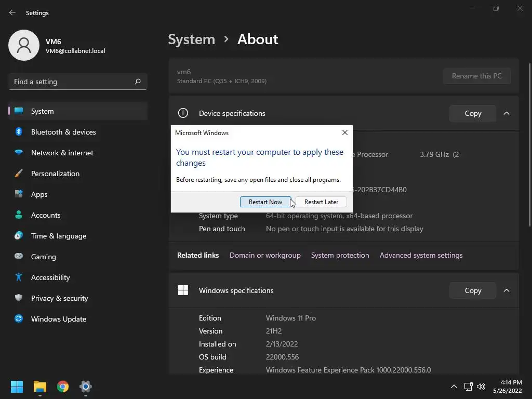
Task: Choose Restart Later in the dialog
Action: (x=321, y=202)
